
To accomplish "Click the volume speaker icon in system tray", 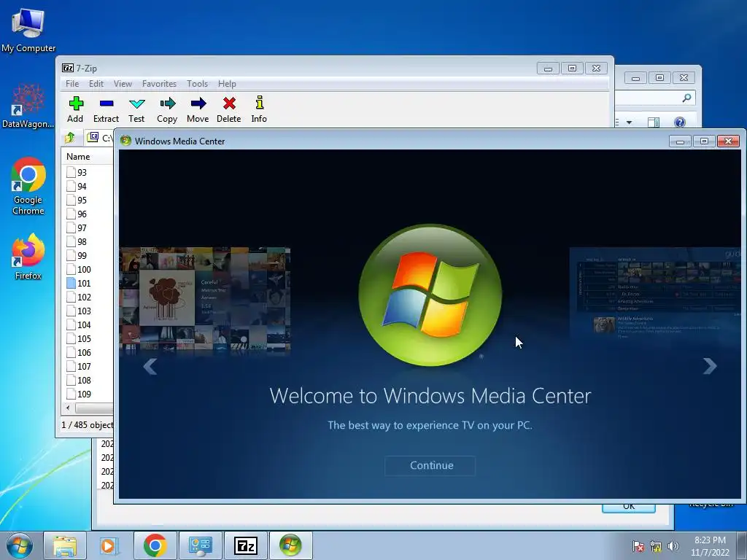I will 673,546.
